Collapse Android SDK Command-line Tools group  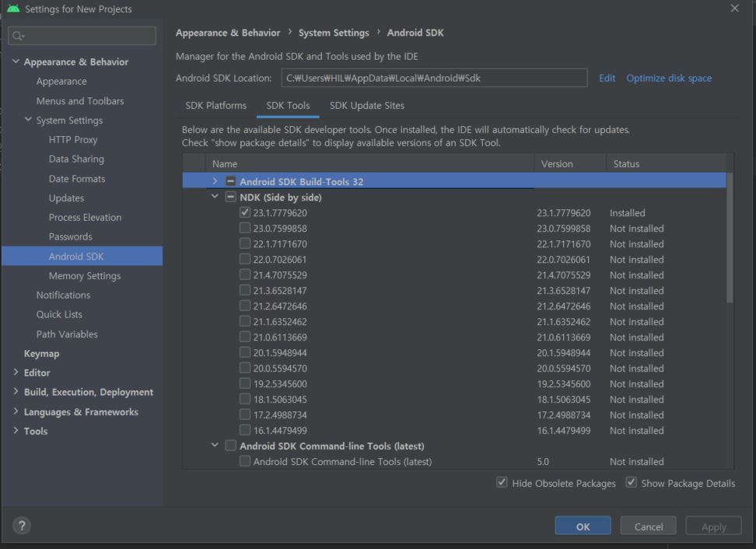click(215, 445)
